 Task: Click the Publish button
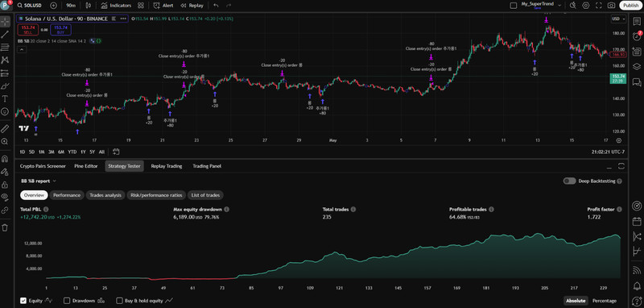pos(630,6)
